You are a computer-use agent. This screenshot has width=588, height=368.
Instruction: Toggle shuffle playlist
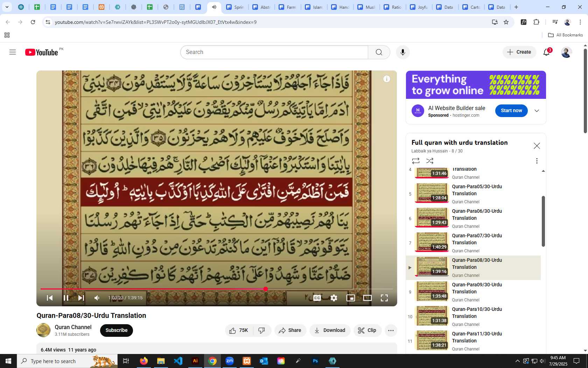click(x=430, y=161)
